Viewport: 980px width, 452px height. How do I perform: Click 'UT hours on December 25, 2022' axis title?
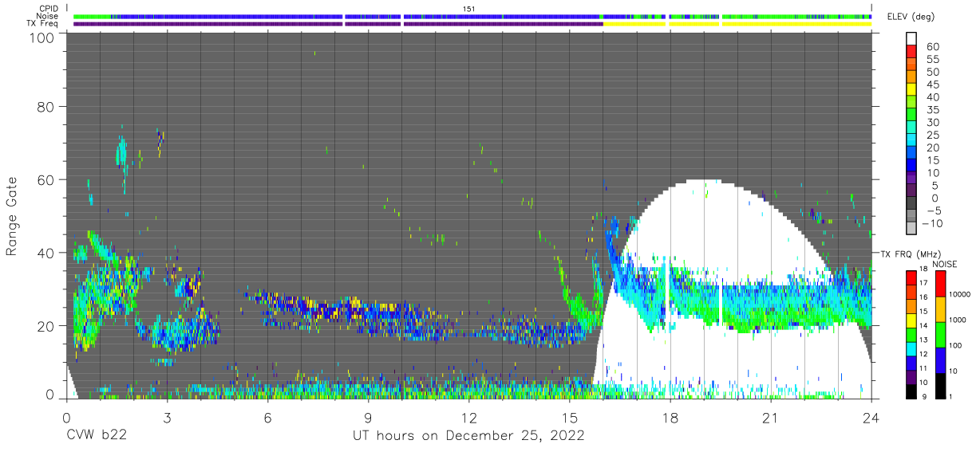[469, 436]
